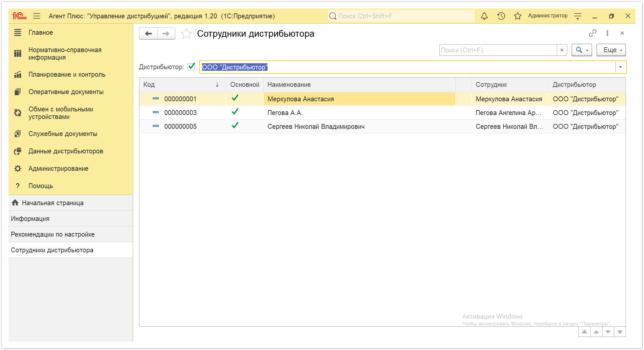Open the Главное section

(x=70, y=32)
